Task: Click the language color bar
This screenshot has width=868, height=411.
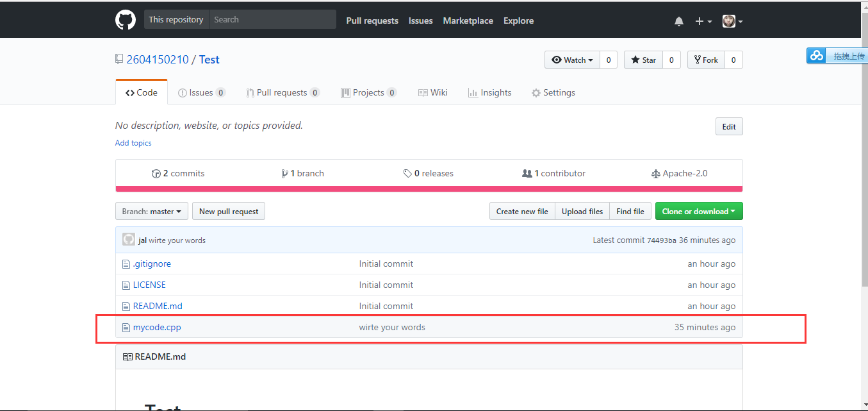Action: (x=429, y=189)
